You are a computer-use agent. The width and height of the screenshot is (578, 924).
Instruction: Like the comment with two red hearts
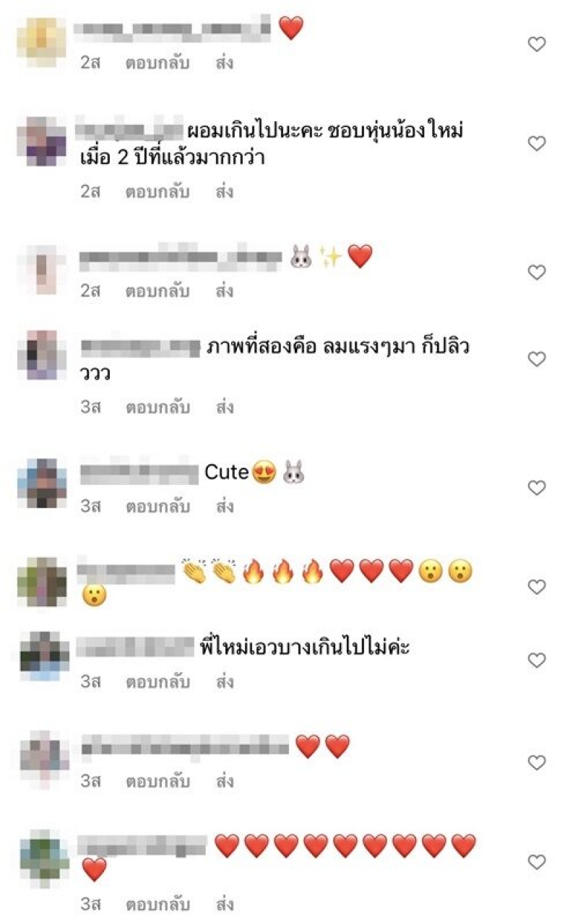[x=536, y=762]
